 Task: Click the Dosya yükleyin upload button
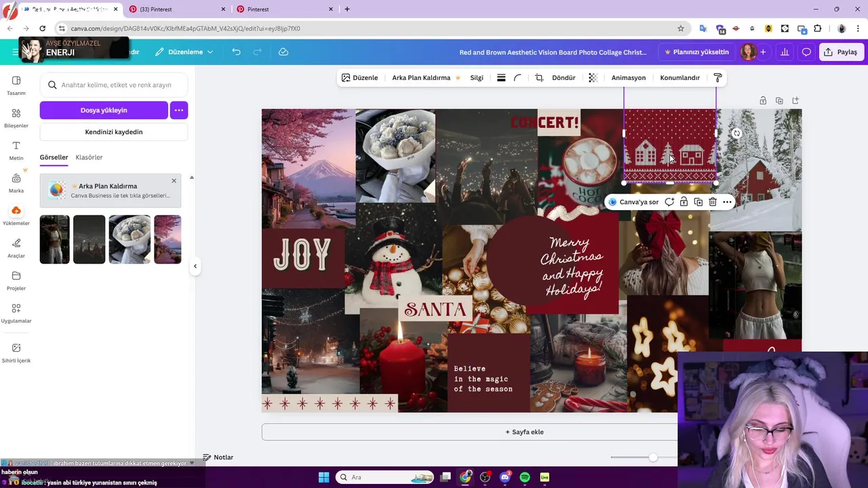104,110
